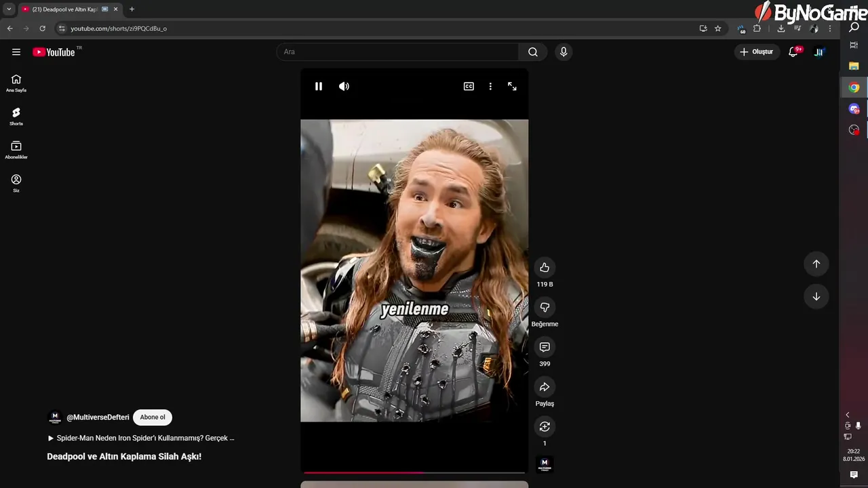Seek using the Short's red progress bar
The image size is (868, 488).
(414, 472)
